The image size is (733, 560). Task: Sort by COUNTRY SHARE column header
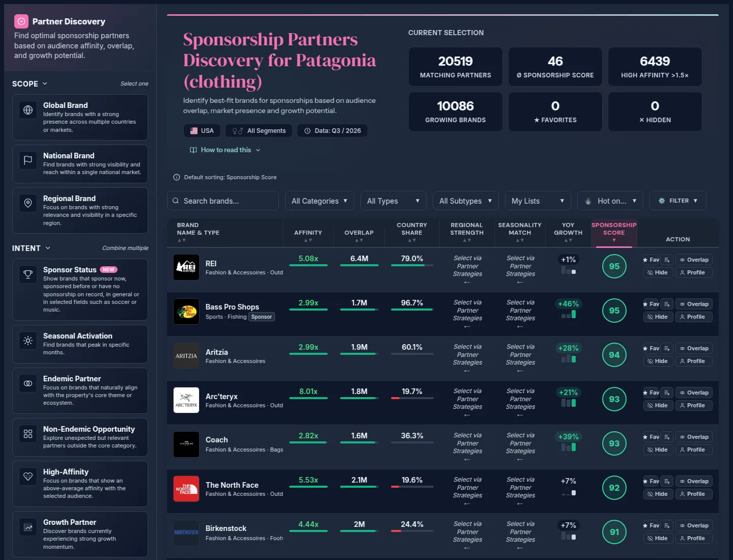point(412,232)
